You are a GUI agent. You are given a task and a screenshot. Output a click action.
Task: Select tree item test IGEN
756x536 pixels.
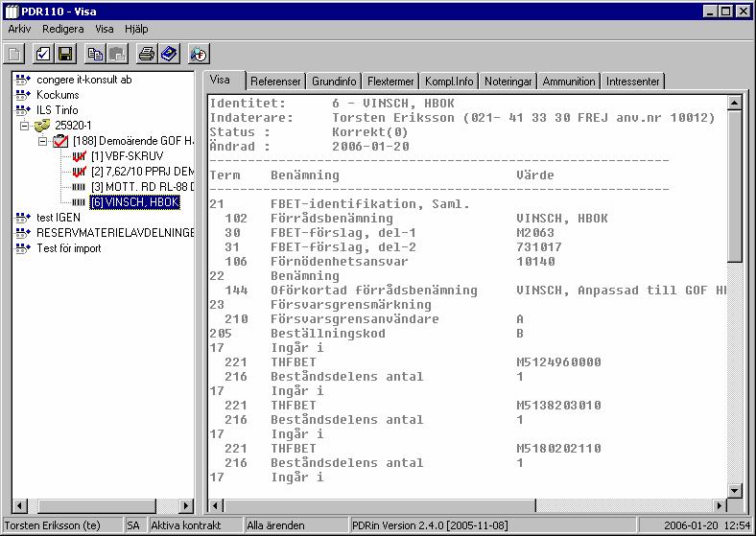(x=59, y=218)
